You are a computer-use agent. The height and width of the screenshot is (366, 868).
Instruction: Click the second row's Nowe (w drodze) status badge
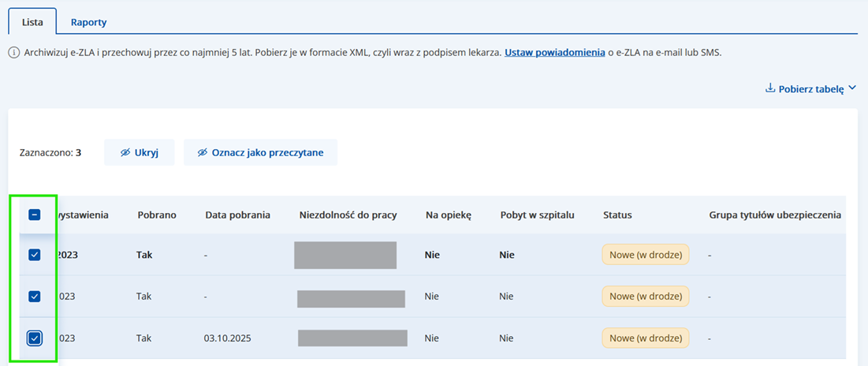click(645, 297)
